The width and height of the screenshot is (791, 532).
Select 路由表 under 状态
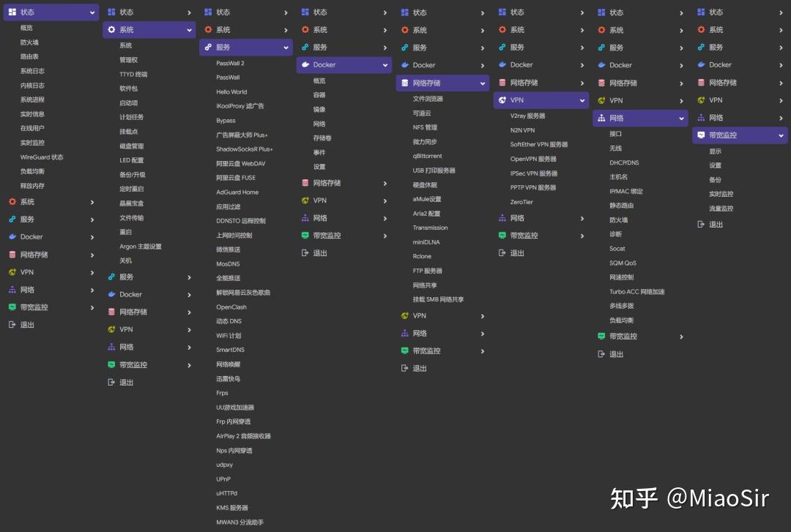click(29, 56)
